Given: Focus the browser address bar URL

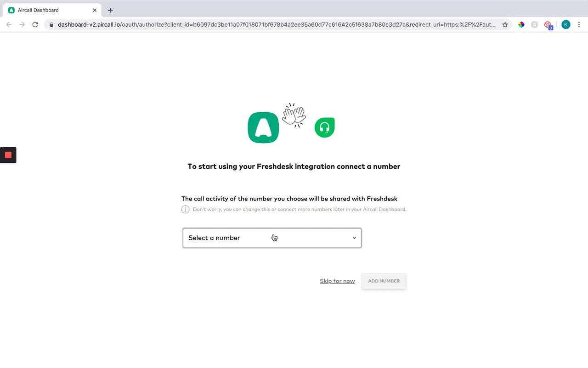Looking at the screenshot, I should (x=277, y=25).
